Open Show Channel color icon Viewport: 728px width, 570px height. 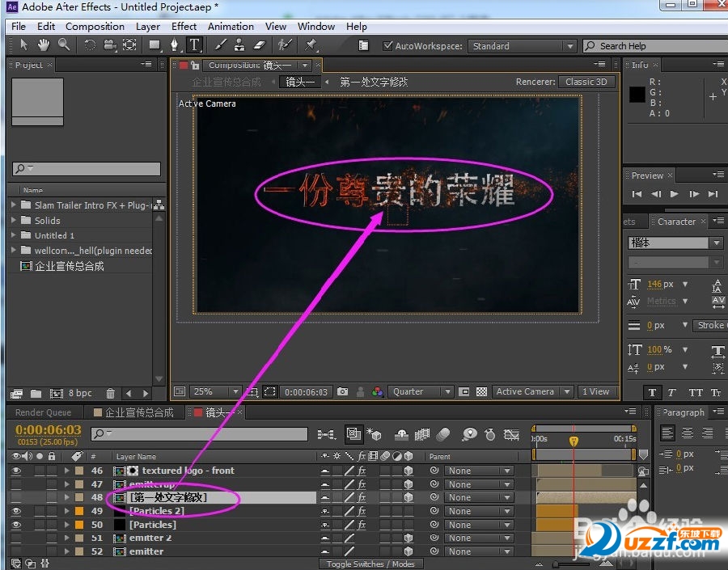tap(378, 392)
